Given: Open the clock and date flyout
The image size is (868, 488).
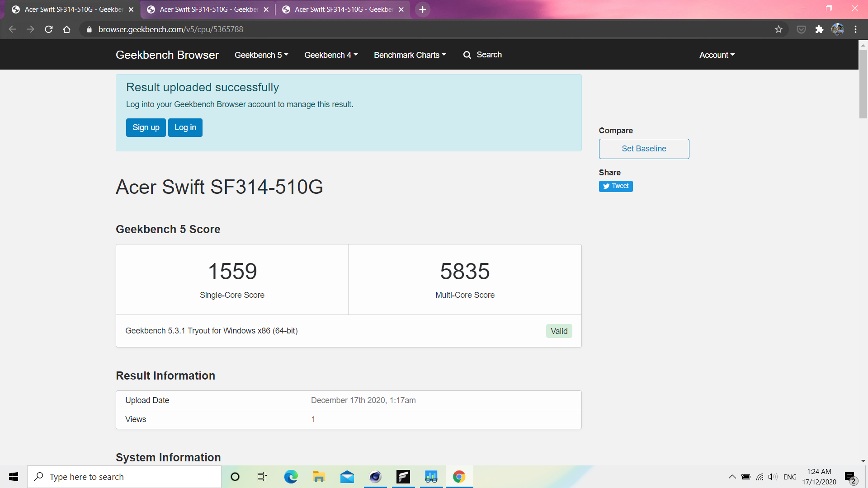Looking at the screenshot, I should [x=819, y=477].
